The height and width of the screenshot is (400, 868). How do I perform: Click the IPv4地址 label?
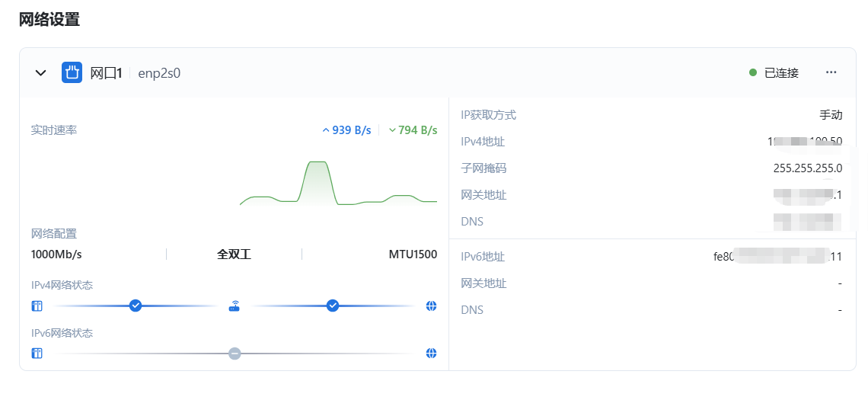tap(483, 142)
